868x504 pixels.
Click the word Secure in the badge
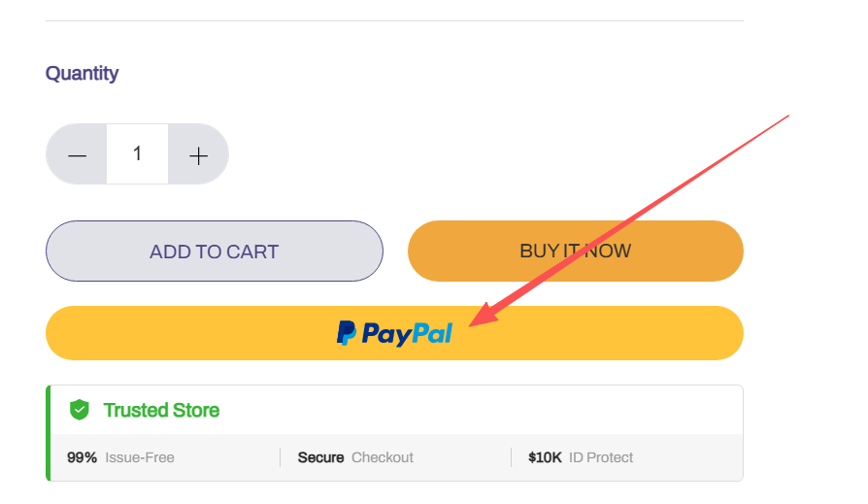pos(320,457)
